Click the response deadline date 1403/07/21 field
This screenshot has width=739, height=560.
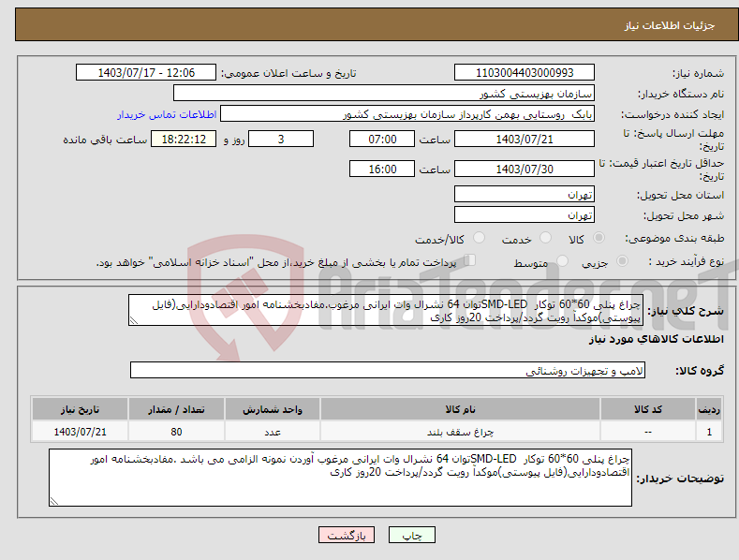(525, 139)
